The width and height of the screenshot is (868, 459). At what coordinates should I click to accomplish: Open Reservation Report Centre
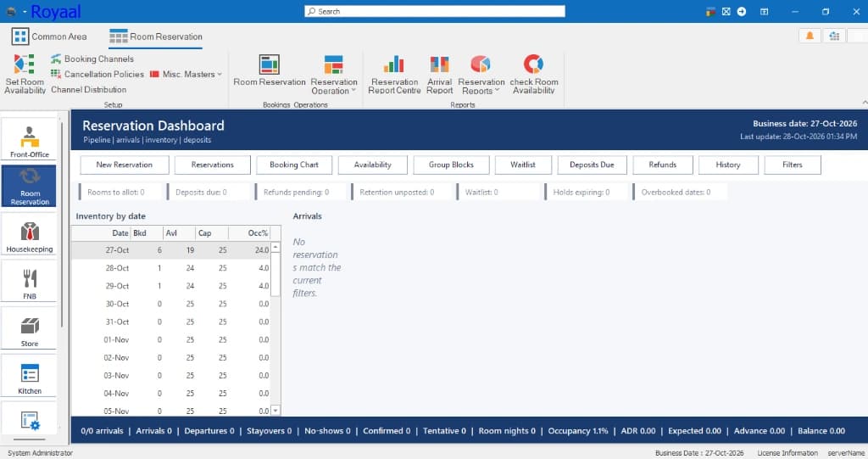click(x=394, y=75)
